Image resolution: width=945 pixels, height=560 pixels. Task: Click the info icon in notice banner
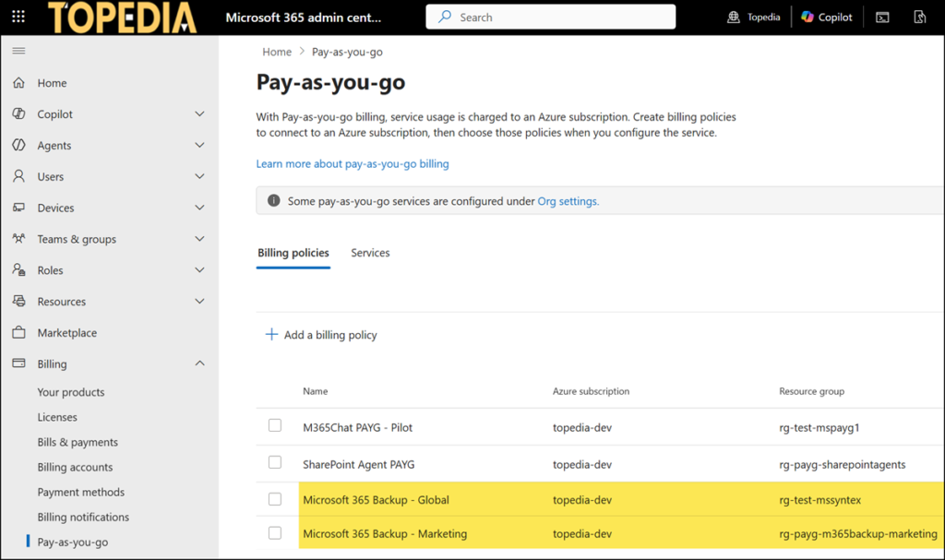click(273, 201)
